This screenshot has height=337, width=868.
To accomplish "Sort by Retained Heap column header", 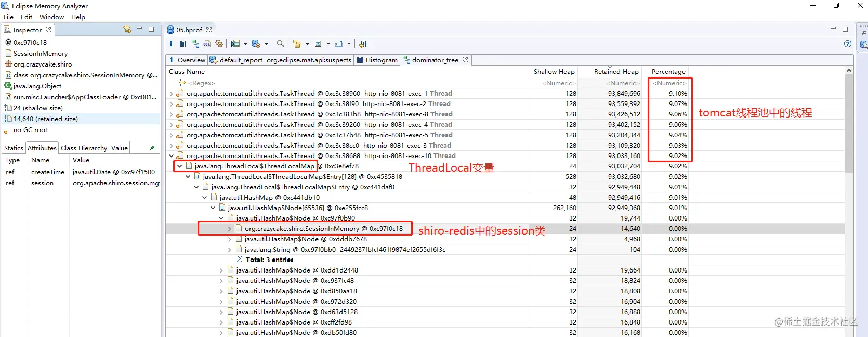I will [610, 72].
